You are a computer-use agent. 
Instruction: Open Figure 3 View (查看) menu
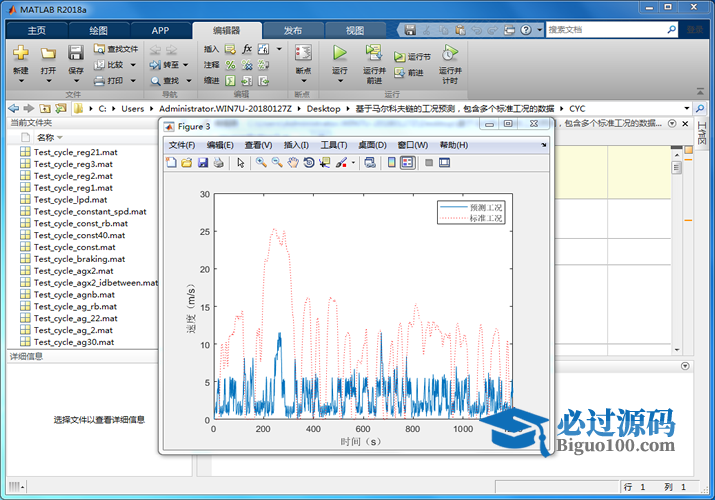pos(258,145)
